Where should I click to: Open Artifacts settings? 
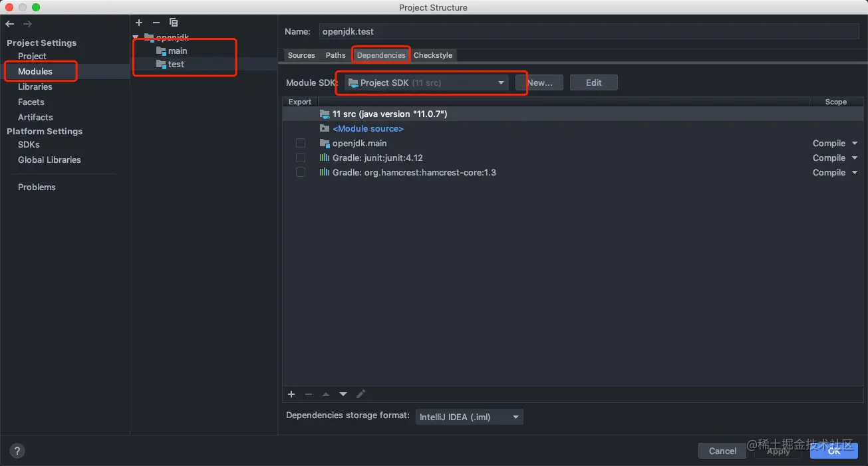click(x=35, y=117)
